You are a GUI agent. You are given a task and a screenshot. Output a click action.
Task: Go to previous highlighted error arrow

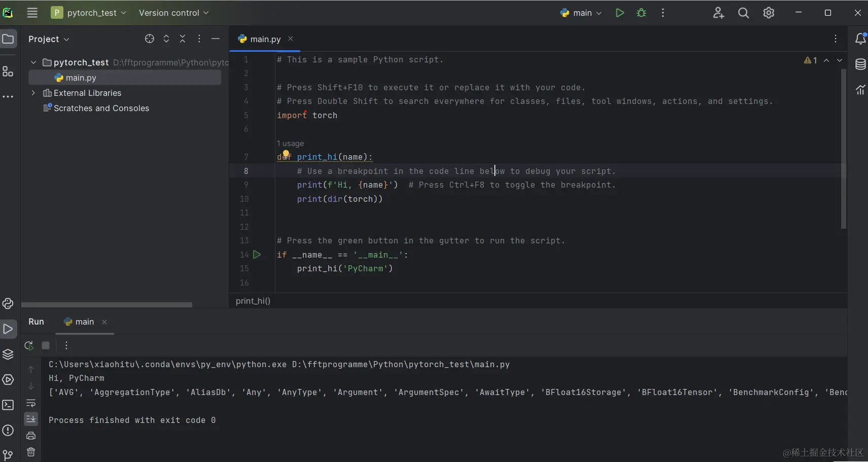pos(826,60)
